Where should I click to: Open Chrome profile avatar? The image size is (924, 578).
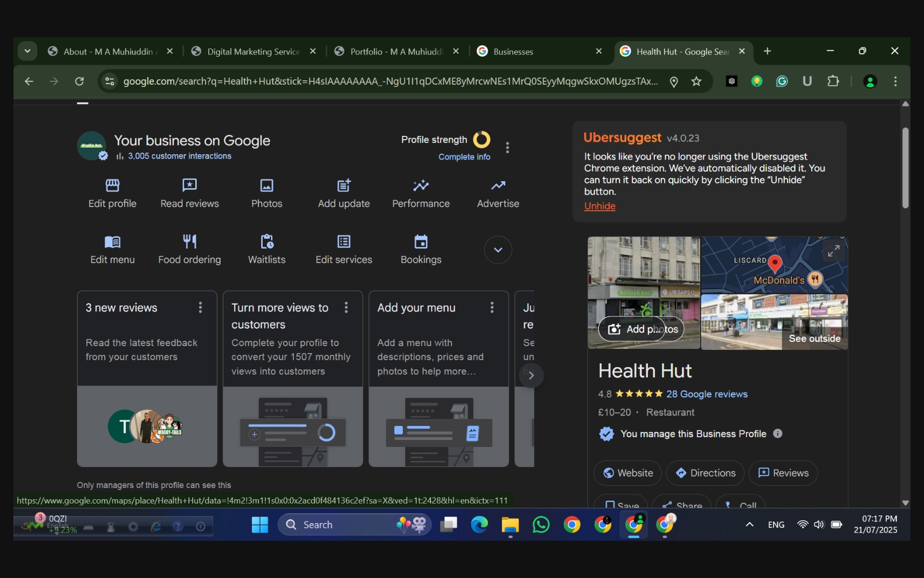870,81
